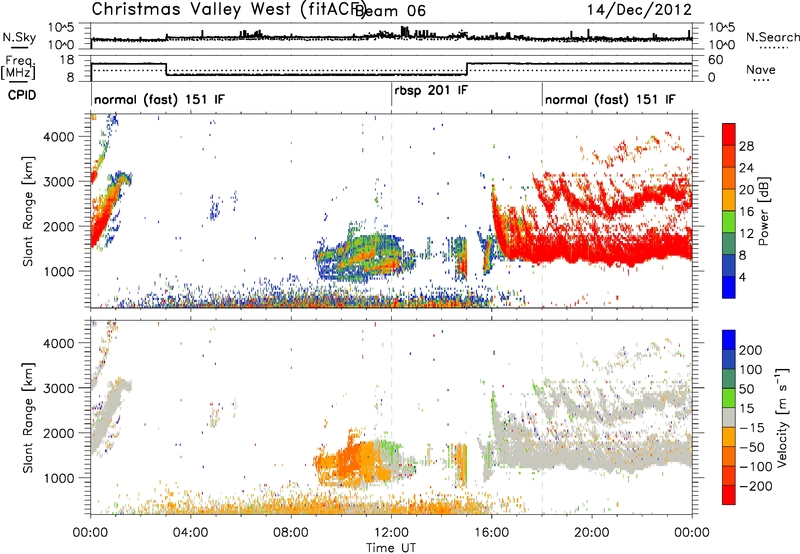Click the gray band of the Velocity color bar

[x=729, y=417]
